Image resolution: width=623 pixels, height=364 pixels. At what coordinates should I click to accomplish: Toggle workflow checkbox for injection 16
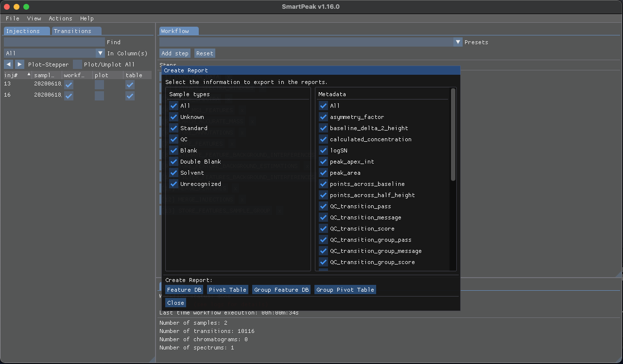coord(69,96)
